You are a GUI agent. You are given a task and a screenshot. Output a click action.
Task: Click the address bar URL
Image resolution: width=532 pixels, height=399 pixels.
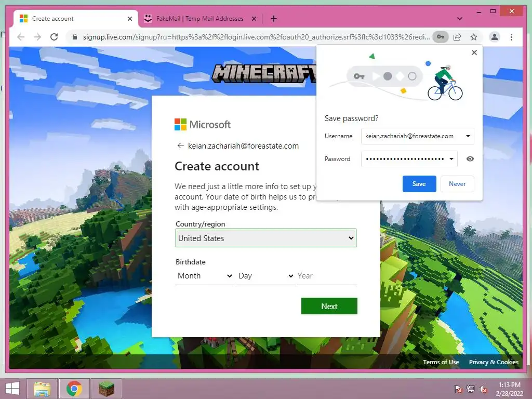256,37
